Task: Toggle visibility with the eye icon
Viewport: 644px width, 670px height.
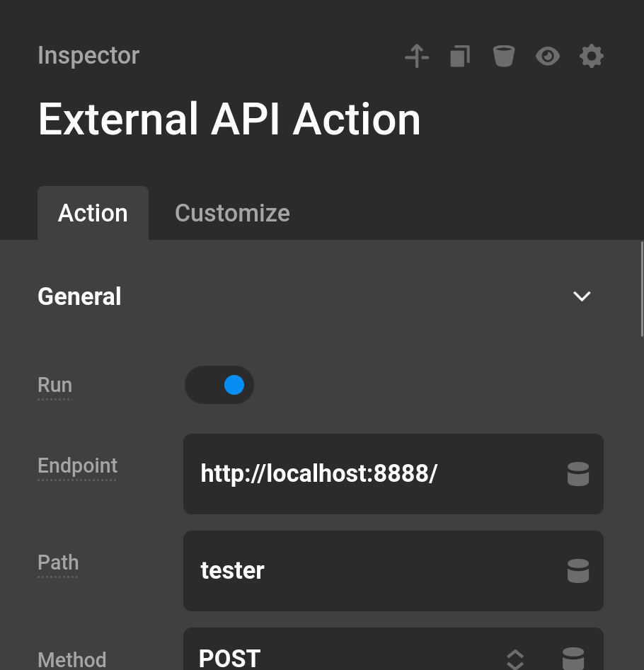Action: [548, 56]
